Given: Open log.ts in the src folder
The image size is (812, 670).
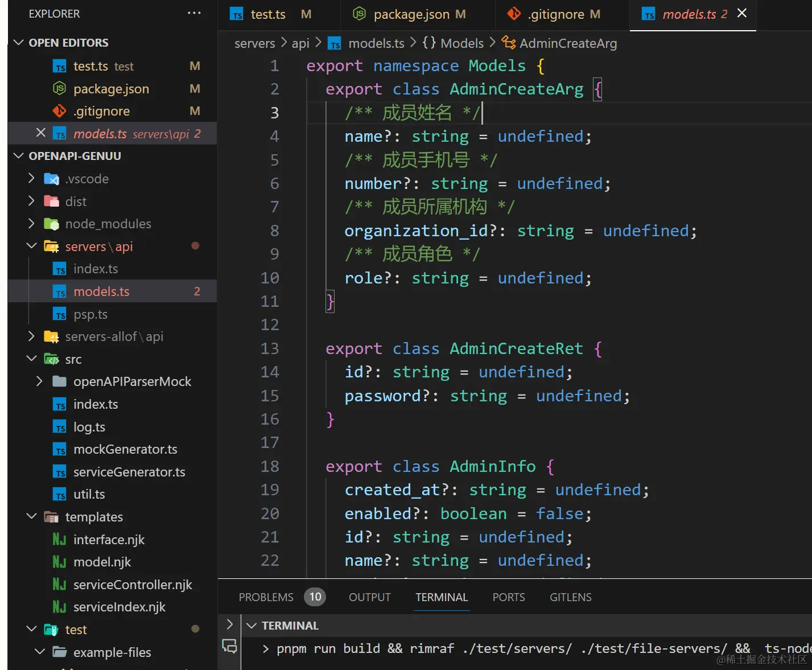Looking at the screenshot, I should click(112, 427).
